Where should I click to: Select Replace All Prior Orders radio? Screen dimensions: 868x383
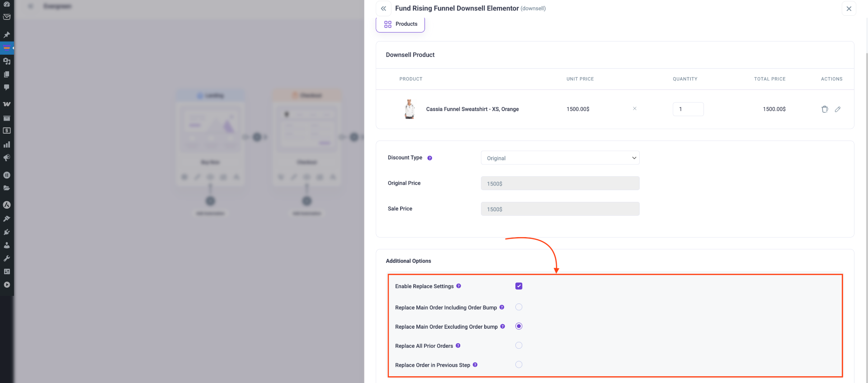519,346
